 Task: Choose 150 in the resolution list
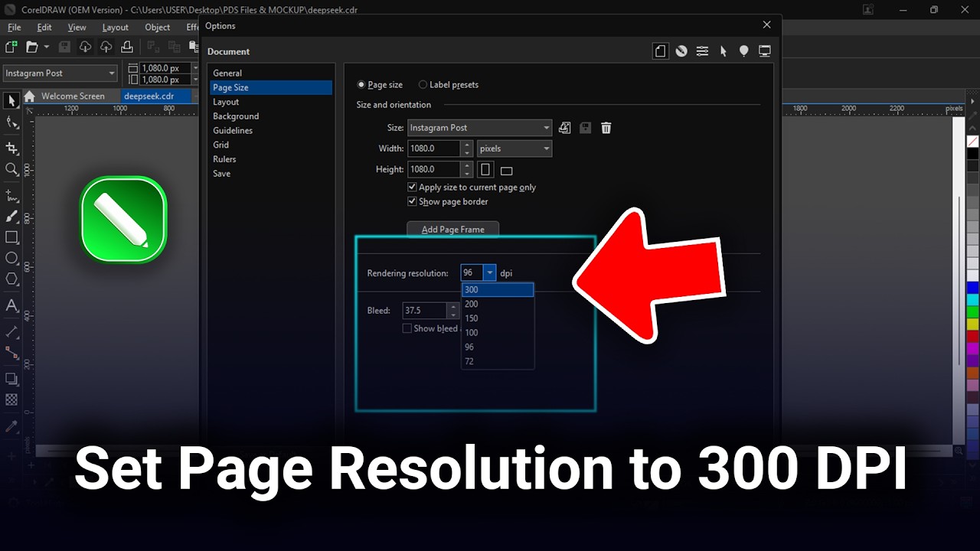pos(498,318)
